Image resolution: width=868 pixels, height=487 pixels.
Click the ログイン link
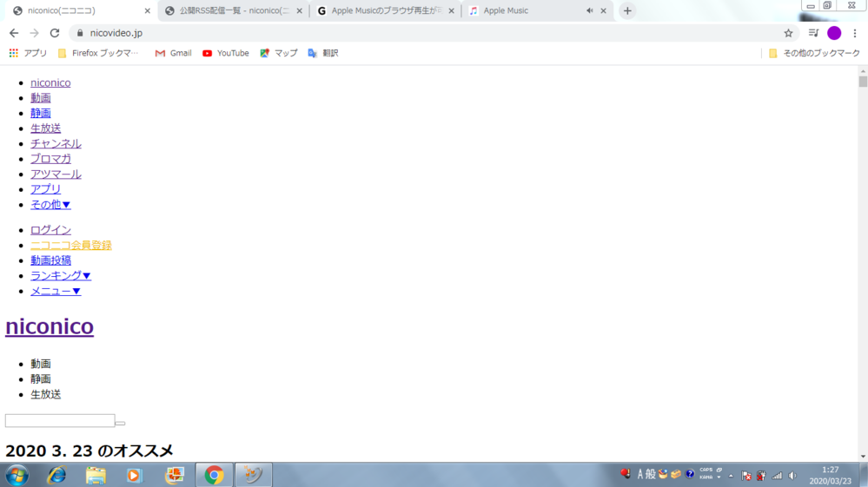tap(50, 230)
